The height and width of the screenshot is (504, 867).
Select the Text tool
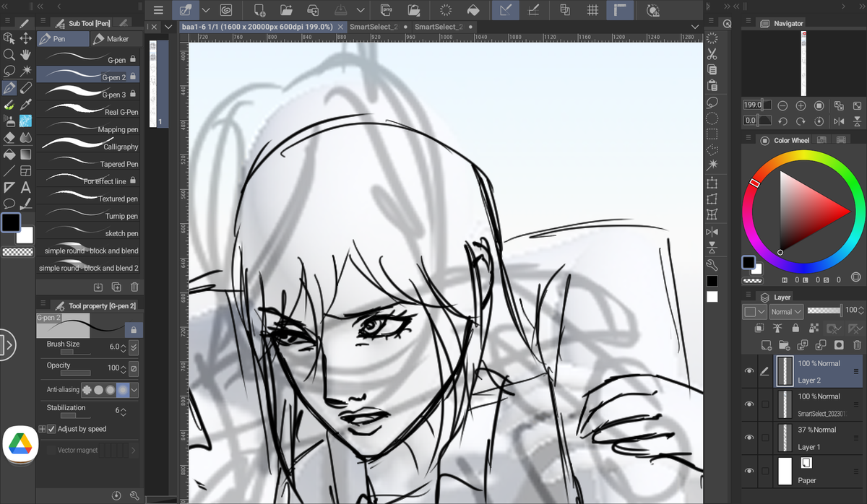[26, 187]
